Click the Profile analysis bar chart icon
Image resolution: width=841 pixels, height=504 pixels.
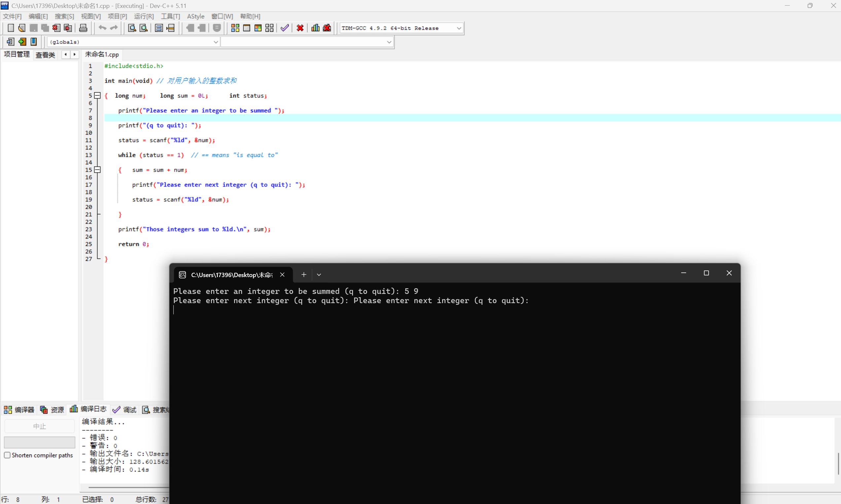[x=315, y=28]
